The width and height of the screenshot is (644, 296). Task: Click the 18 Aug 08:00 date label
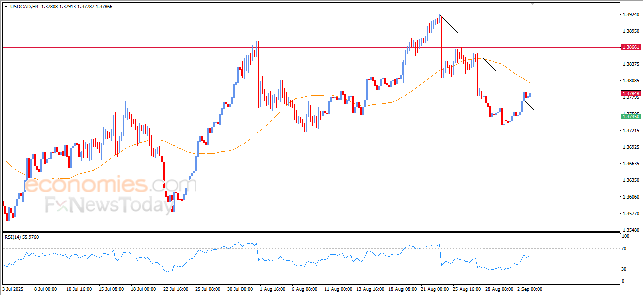click(x=402, y=289)
